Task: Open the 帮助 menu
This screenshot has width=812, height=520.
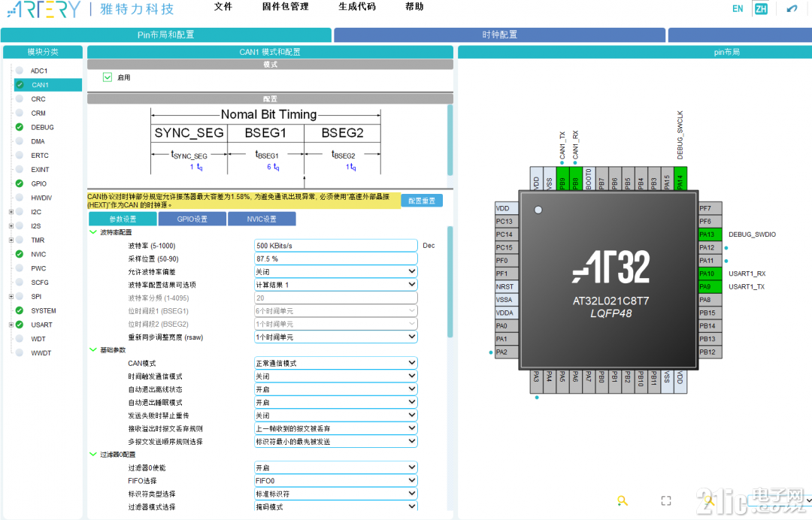Action: (414, 7)
